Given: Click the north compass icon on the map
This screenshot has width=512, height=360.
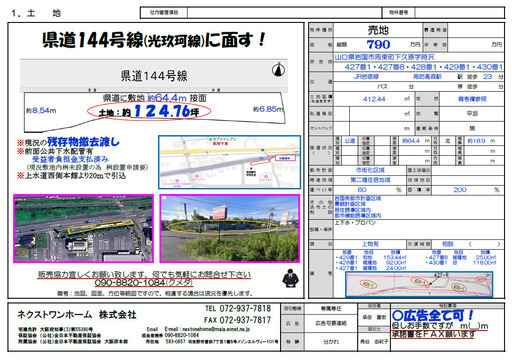Looking at the screenshot, I should point(278,69).
